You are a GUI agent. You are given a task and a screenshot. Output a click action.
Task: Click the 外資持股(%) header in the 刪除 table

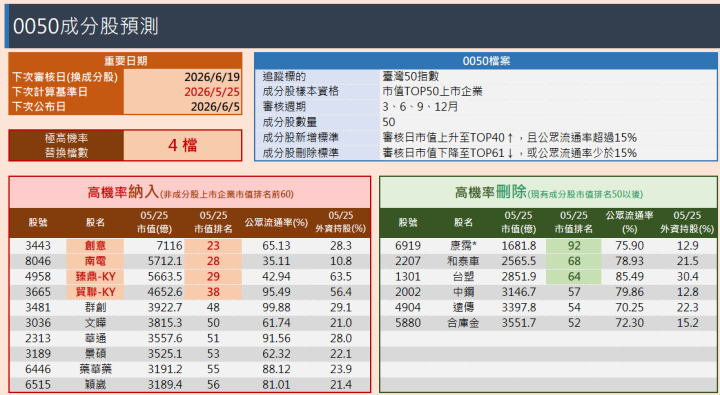[687, 222]
